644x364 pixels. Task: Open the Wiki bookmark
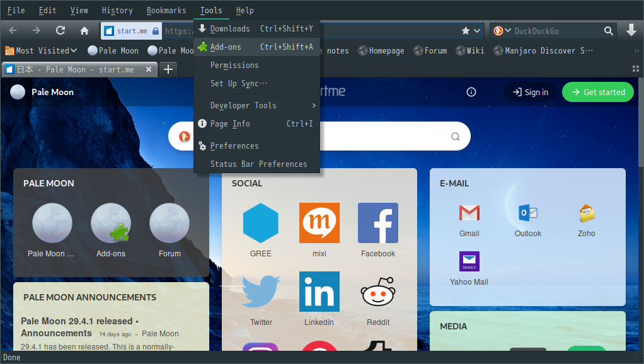click(470, 50)
